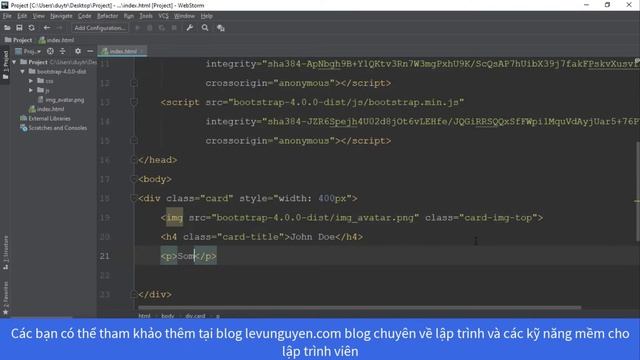Toggle code fold marker at line 13
Screen dimensions: 640x360
coord(133,102)
